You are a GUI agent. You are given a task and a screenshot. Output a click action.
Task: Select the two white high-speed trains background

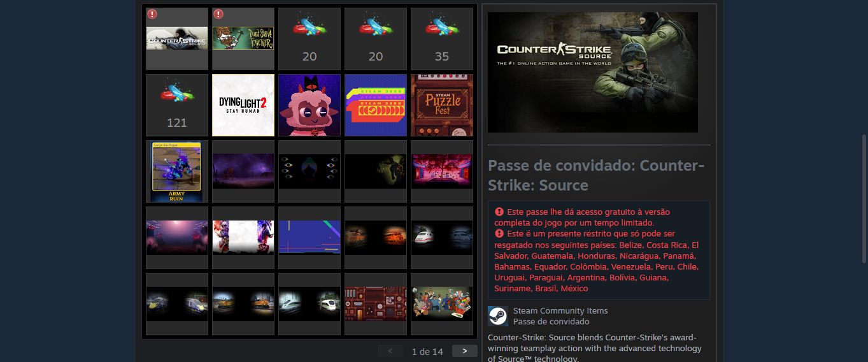click(x=309, y=304)
